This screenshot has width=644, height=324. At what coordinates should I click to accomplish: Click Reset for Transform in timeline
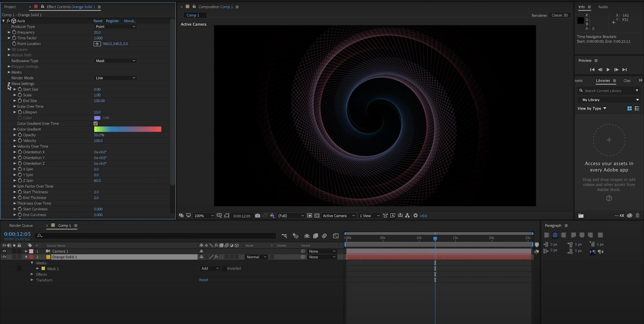tap(204, 280)
